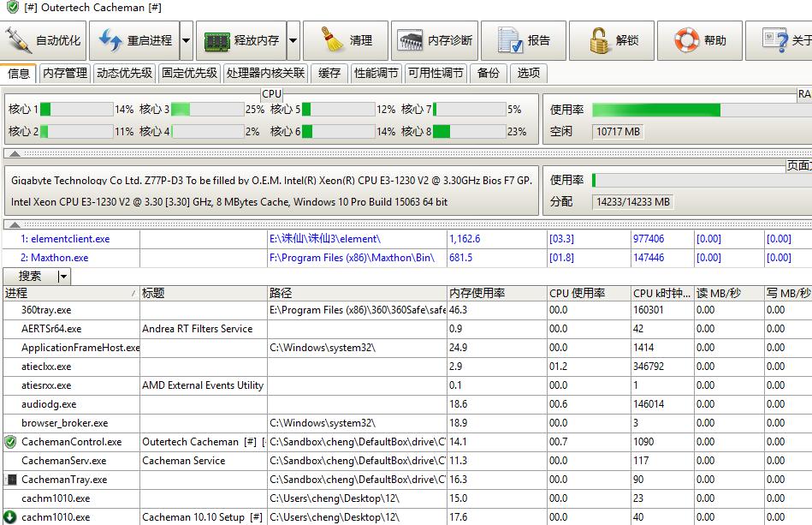Screen dimensions: 812x525
Task: Click the F:\Program Files (x86)\Maxthon\Bin\ path
Action: (x=353, y=258)
